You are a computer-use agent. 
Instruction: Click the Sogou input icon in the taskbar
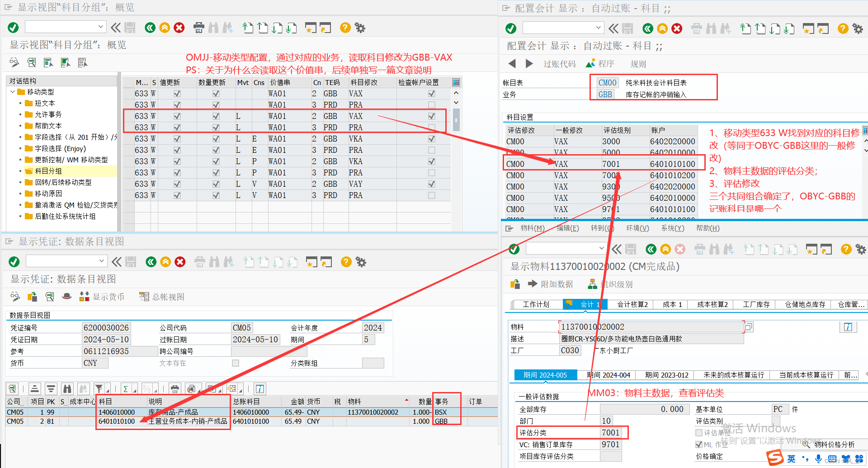pyautogui.click(x=774, y=458)
